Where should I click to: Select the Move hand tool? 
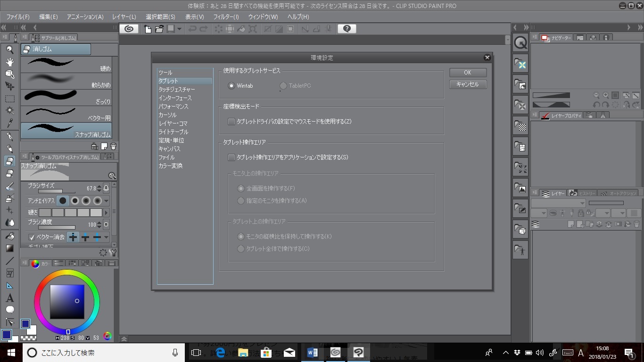pos(9,62)
